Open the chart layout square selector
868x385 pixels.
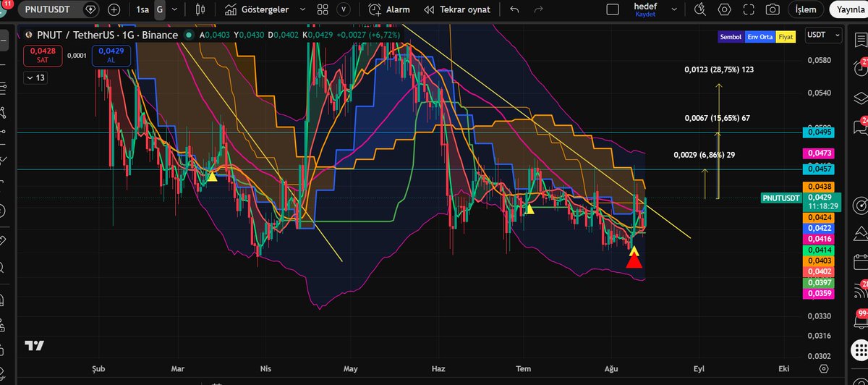point(613,10)
